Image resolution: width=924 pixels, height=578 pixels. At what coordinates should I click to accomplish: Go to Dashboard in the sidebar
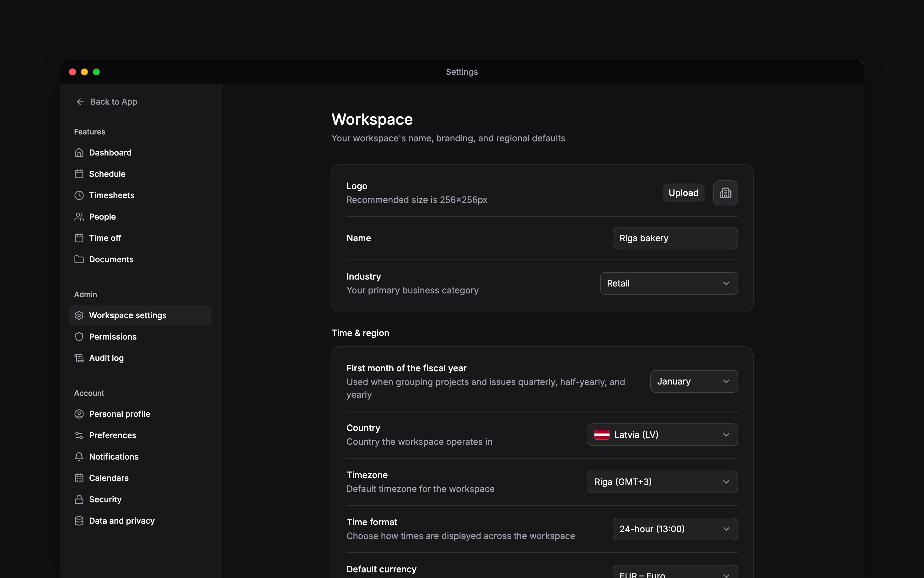pyautogui.click(x=140, y=153)
